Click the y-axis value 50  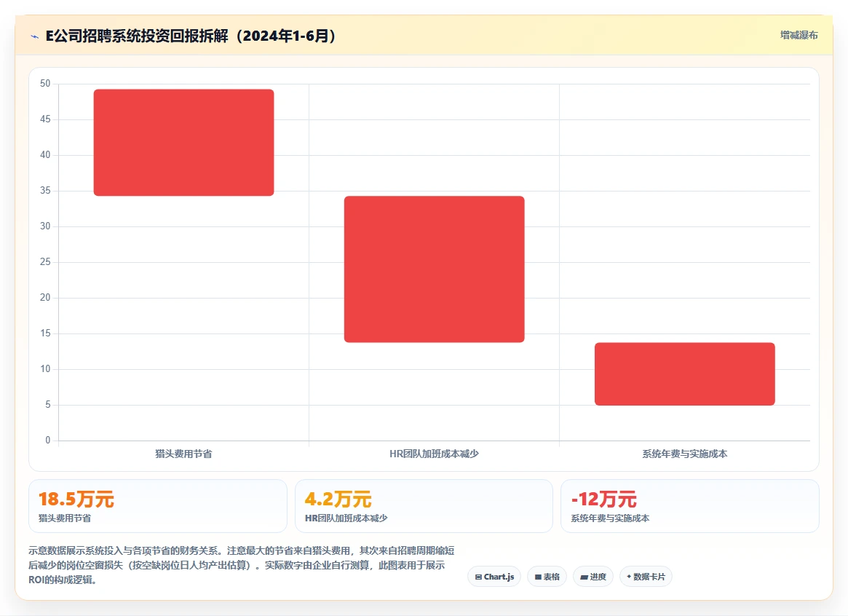tap(45, 83)
